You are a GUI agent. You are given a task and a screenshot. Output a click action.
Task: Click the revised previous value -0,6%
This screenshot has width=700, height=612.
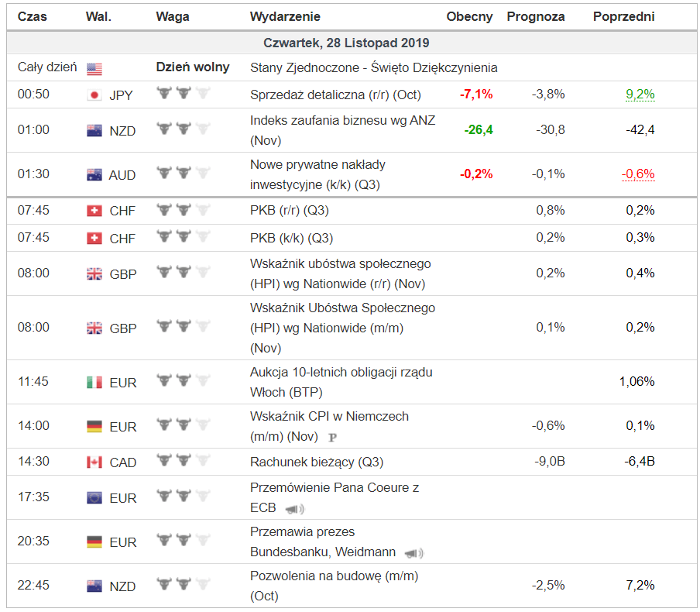[x=638, y=174]
